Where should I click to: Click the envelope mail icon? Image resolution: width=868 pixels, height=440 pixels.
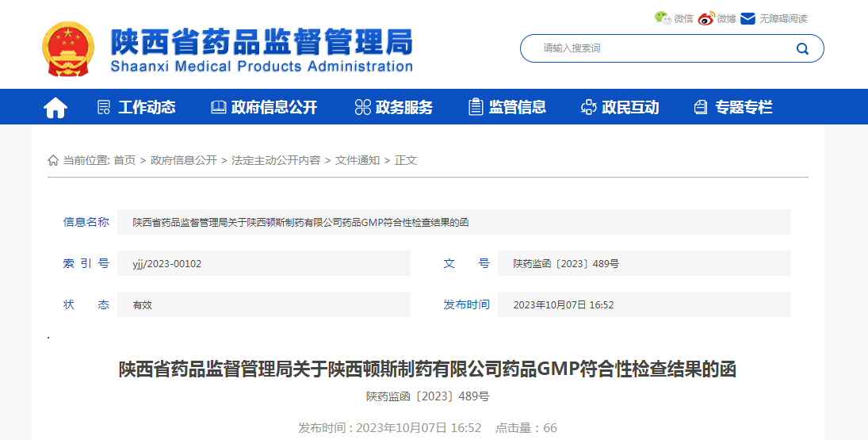coord(748,19)
